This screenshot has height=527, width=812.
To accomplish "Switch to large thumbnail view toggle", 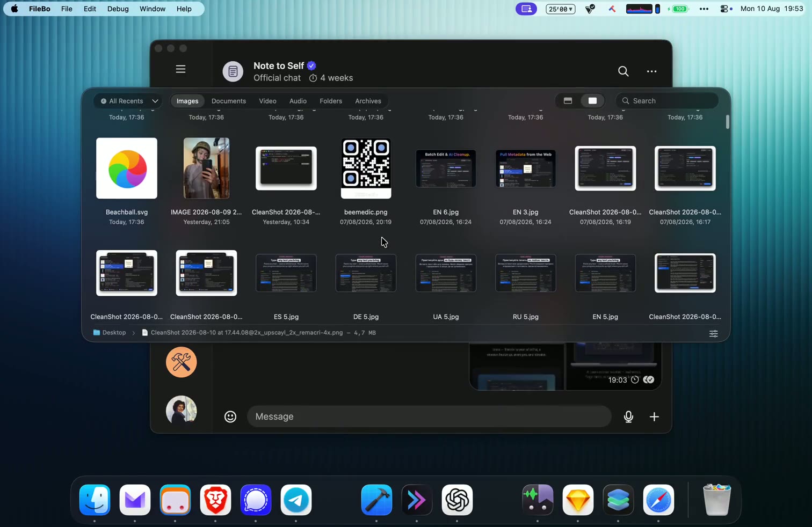I will coord(592,101).
